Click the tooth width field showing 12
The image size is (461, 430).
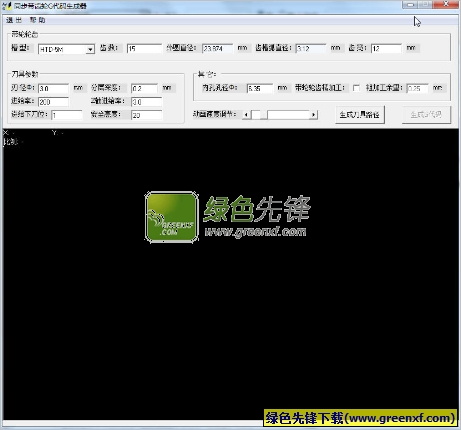pyautogui.click(x=386, y=49)
